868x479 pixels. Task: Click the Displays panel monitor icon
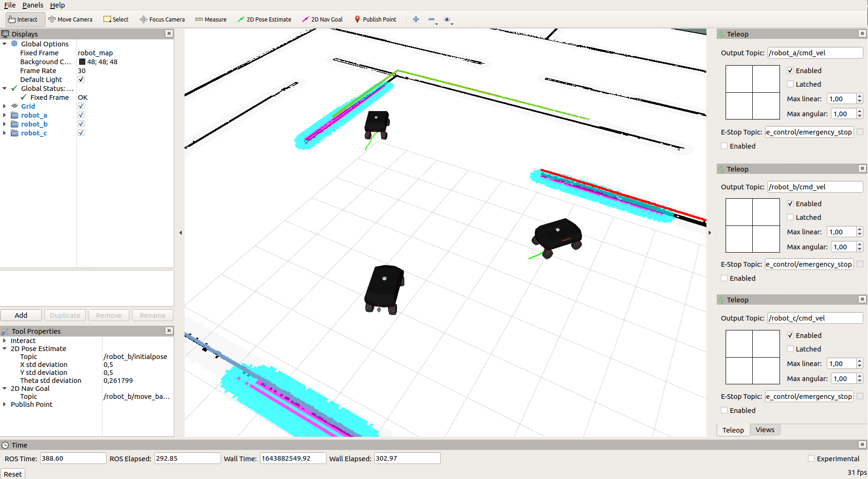click(x=5, y=34)
